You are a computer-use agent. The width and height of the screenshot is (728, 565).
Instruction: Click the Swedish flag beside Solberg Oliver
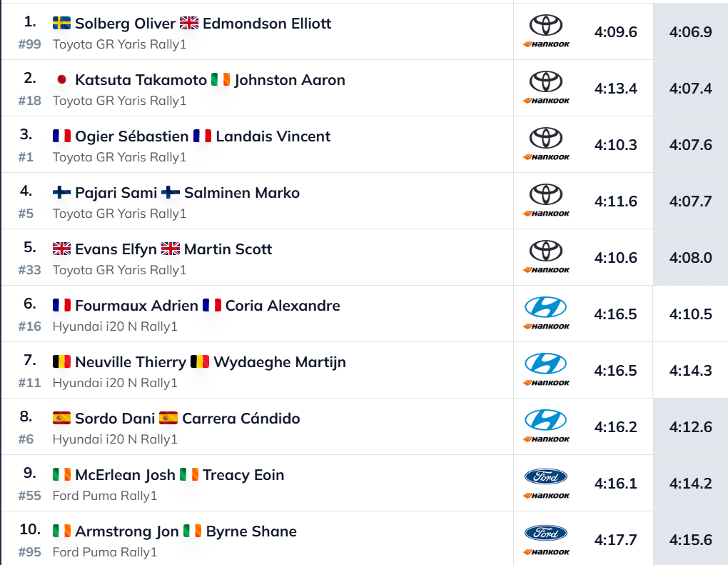pyautogui.click(x=61, y=24)
